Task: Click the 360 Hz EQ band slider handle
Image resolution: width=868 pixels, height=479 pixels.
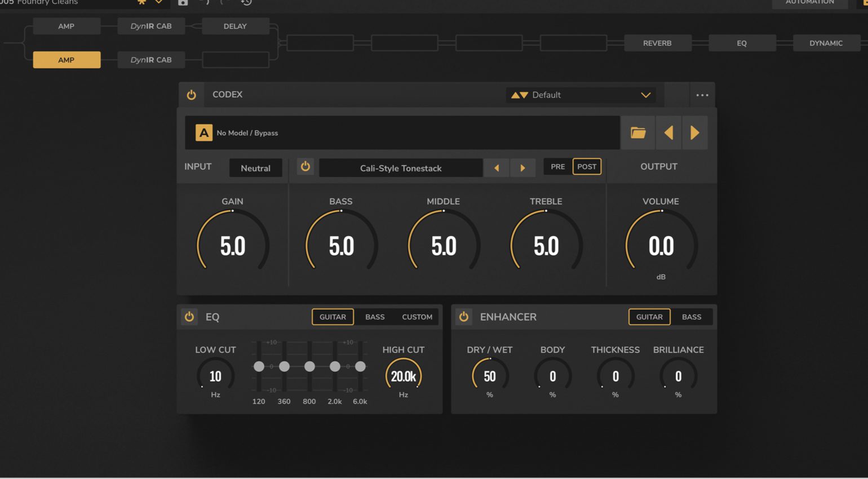Action: 284,366
